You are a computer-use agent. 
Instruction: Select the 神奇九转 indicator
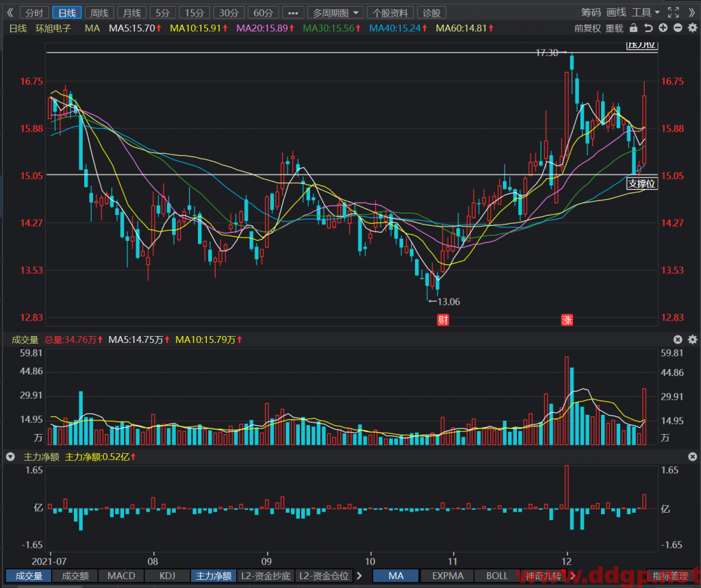[x=543, y=576]
